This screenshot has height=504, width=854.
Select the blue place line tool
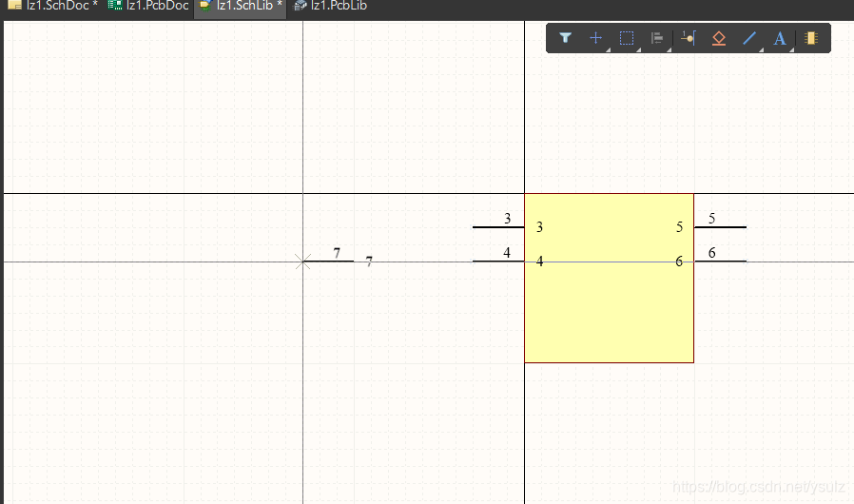pos(749,38)
